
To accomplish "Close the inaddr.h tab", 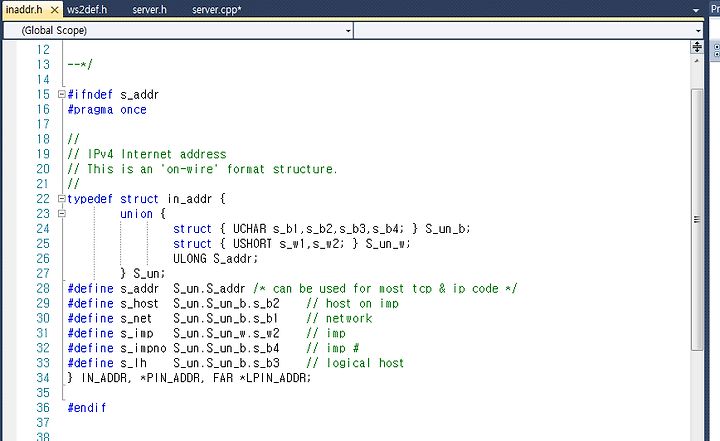I will click(x=54, y=10).
